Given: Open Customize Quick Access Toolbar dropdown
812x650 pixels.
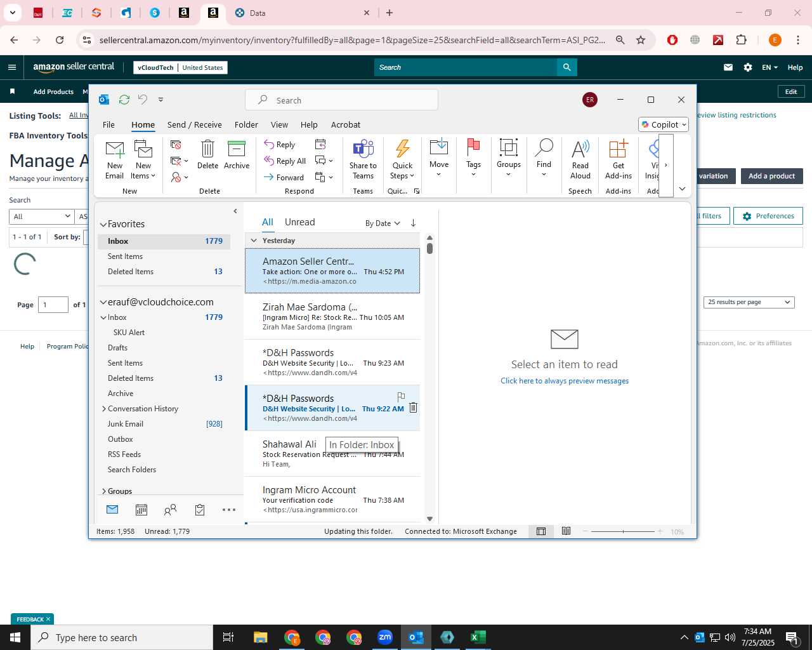Looking at the screenshot, I should (x=160, y=100).
